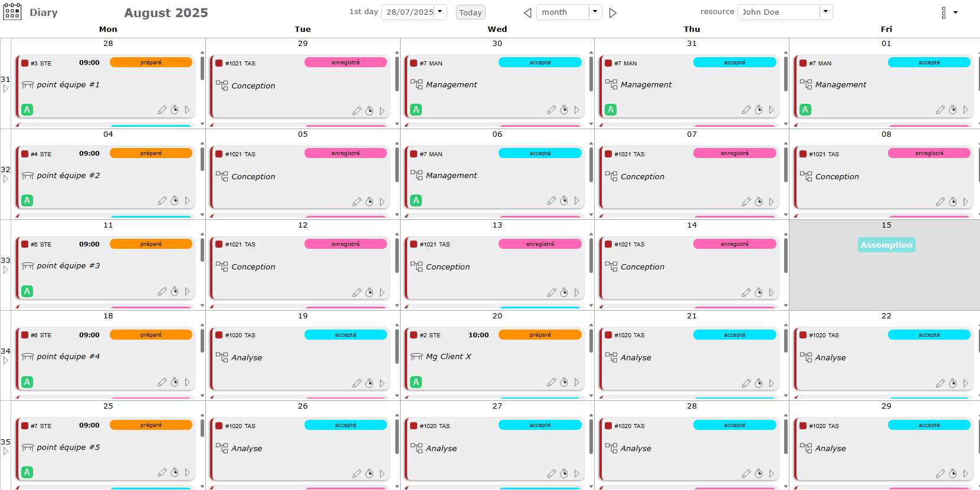
Task: Click the hierarchy icon beside "Analyse" on Aug 19
Action: 222,357
